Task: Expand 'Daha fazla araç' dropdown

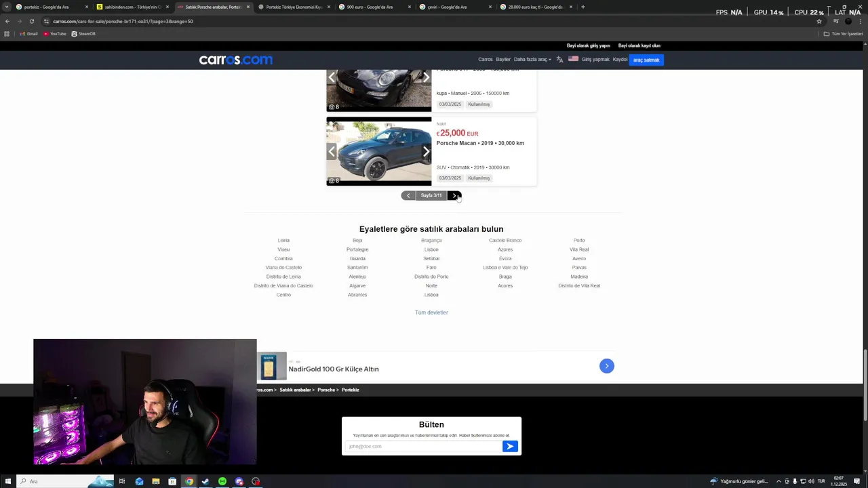Action: pyautogui.click(x=532, y=60)
